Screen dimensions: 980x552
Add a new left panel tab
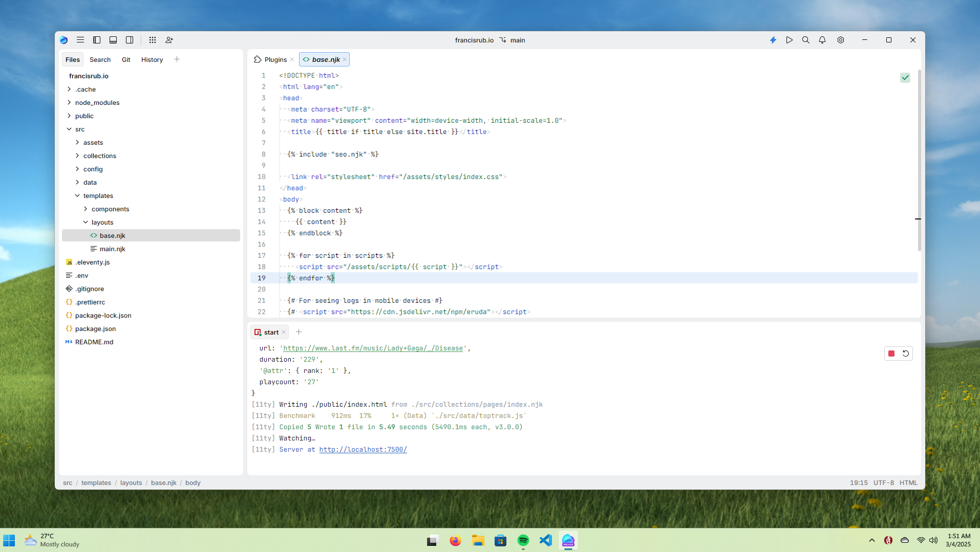click(177, 59)
